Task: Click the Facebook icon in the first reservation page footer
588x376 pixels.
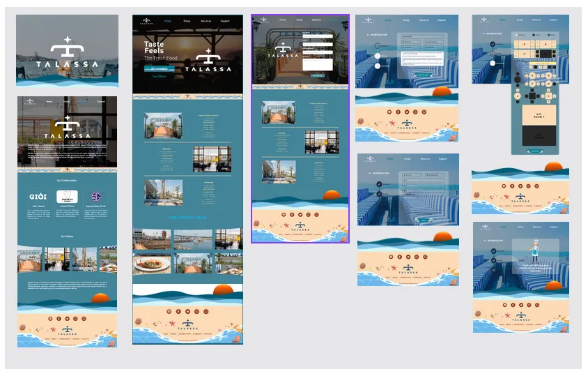Action: pyautogui.click(x=398, y=112)
